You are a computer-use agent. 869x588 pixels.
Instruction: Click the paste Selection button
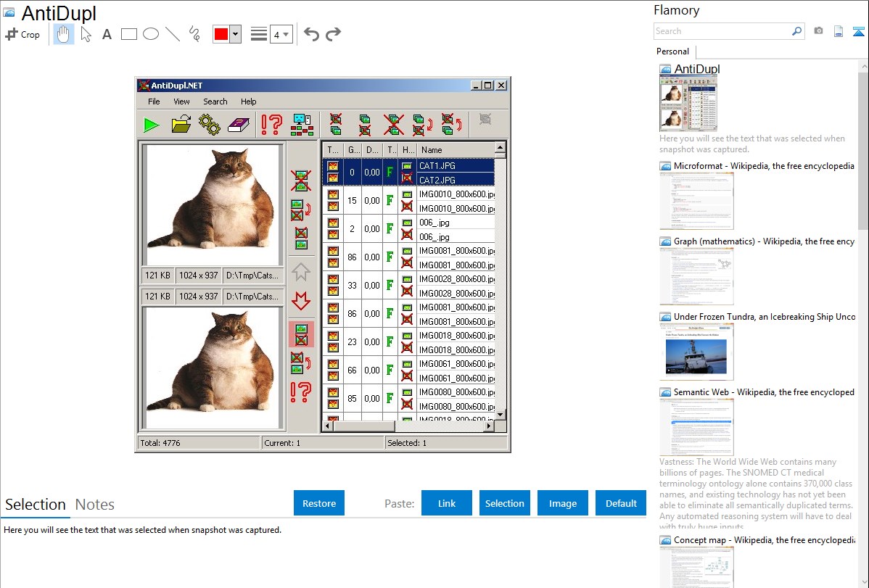tap(504, 502)
